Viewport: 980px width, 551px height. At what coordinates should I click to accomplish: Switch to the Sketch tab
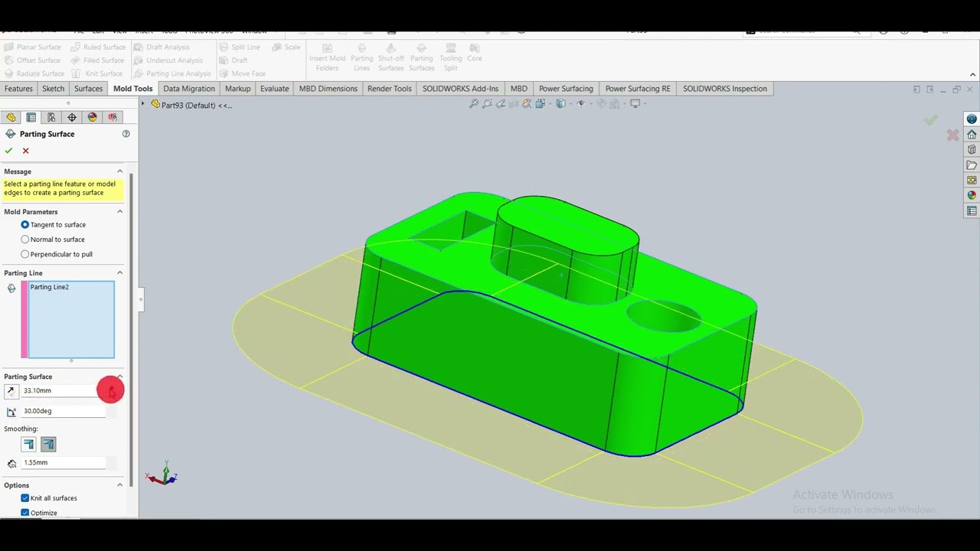click(x=53, y=89)
